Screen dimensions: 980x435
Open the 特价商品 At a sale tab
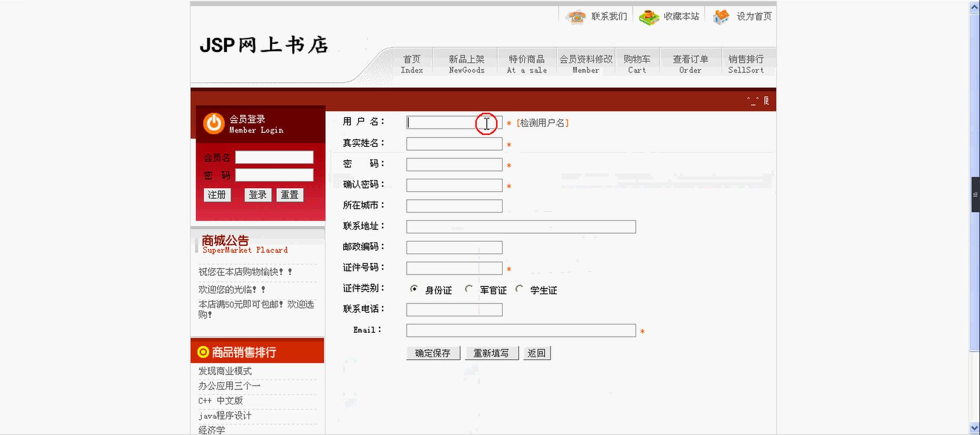point(527,64)
